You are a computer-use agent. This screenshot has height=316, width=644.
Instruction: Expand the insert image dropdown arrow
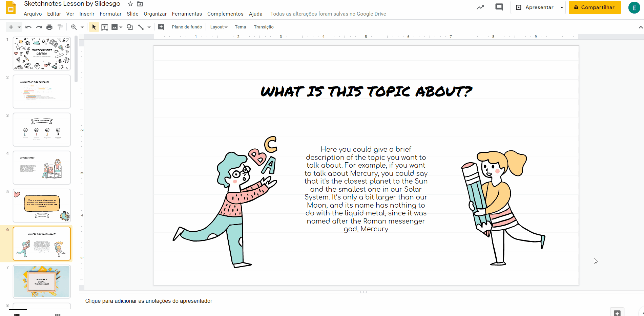click(121, 27)
